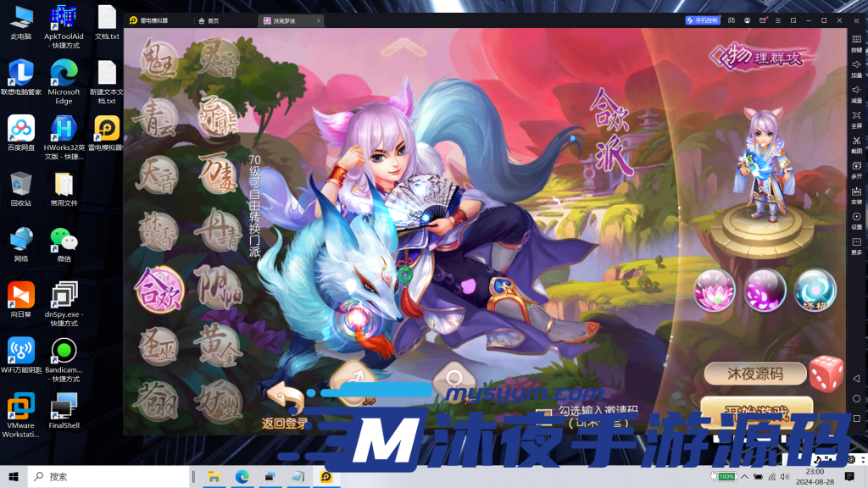
Task: Select the 阴阳 faction
Action: tap(218, 288)
